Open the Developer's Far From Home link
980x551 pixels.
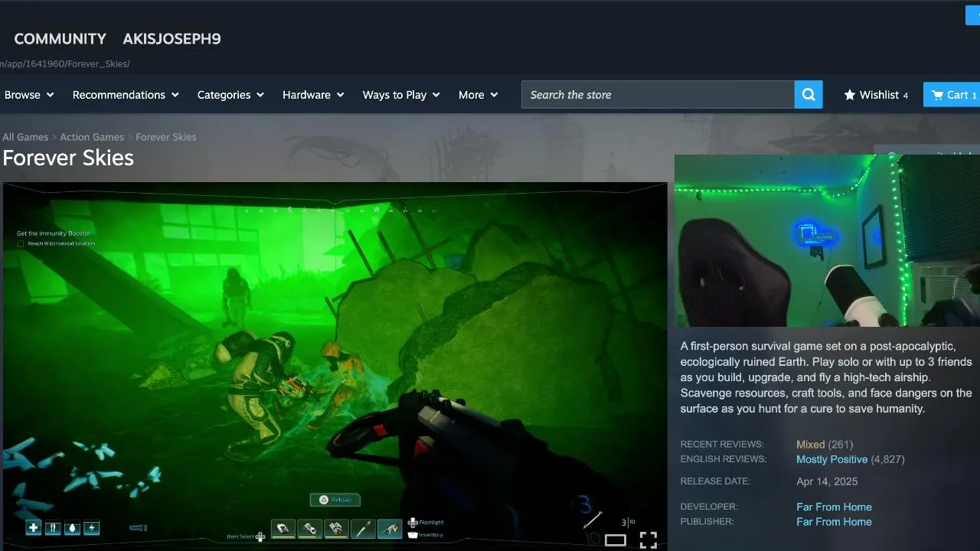click(834, 507)
